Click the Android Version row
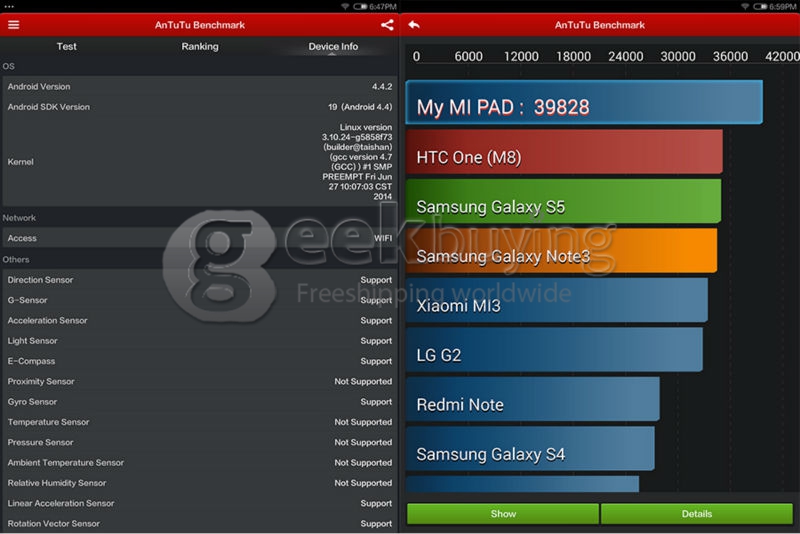The height and width of the screenshot is (534, 800). [199, 87]
